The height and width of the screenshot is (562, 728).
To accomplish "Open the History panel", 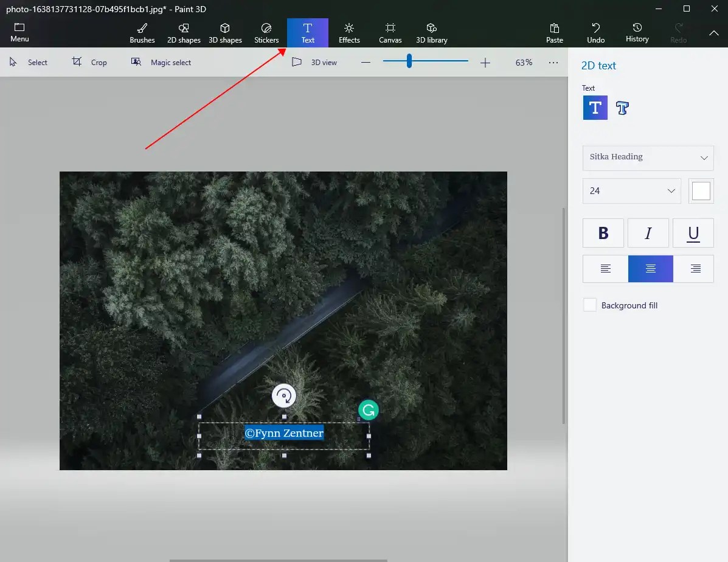I will (x=637, y=32).
